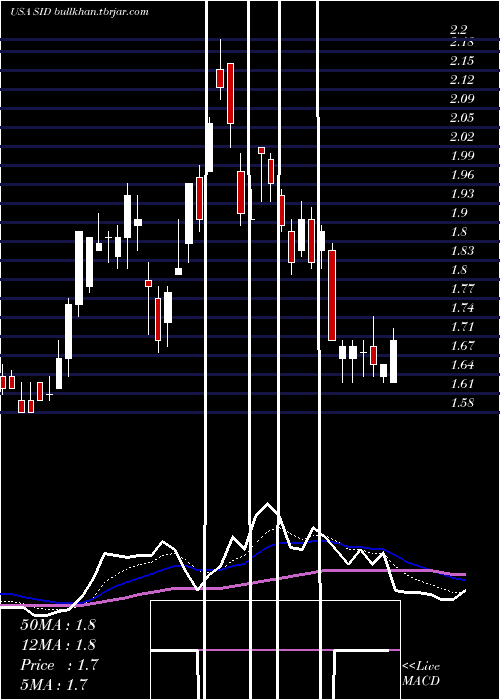Click the 1.77 price level label
The image size is (500, 700).
[x=462, y=288]
